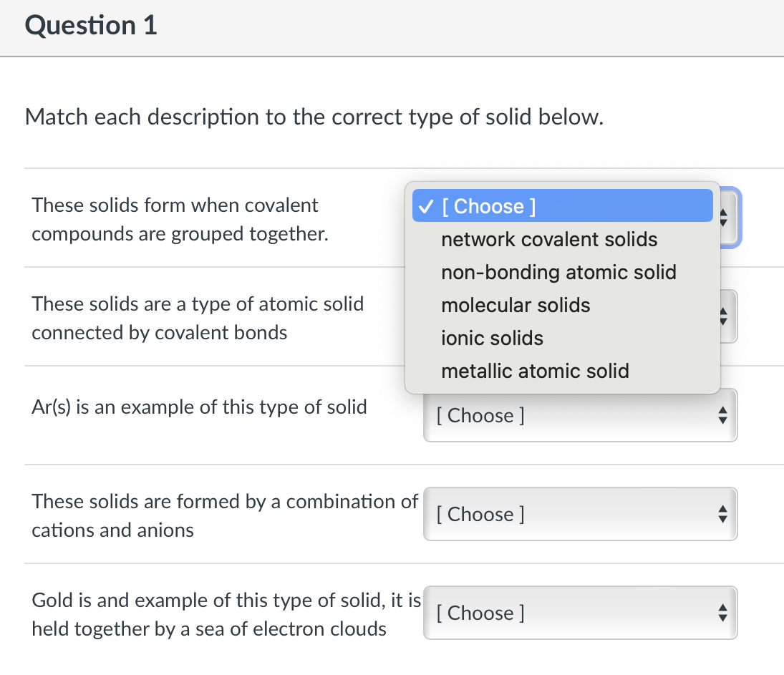Click stepper arrows on the Gold answer selector
The height and width of the screenshot is (675, 784).
[x=723, y=613]
